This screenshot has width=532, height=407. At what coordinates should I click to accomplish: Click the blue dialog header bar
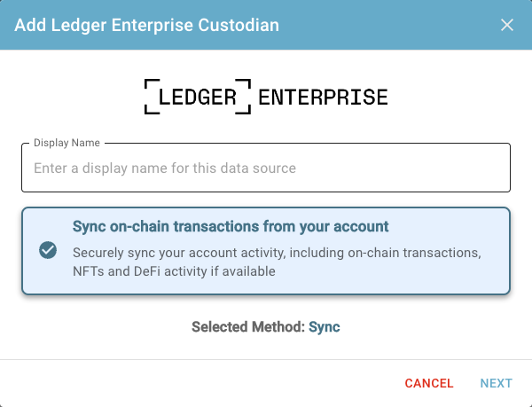point(266,25)
